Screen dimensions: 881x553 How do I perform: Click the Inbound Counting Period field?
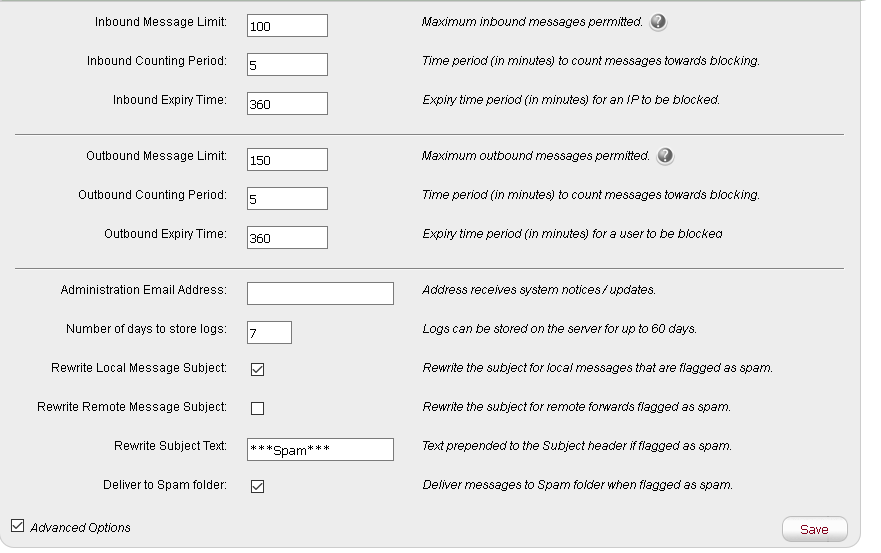click(x=287, y=64)
